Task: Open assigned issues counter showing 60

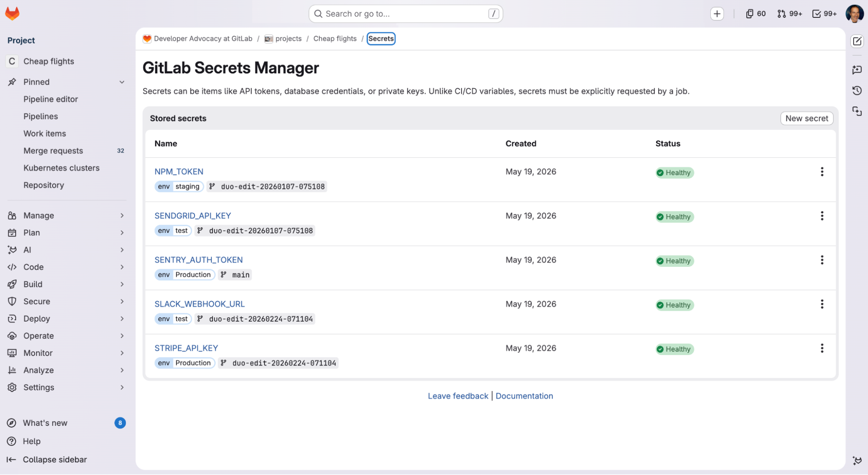Action: pyautogui.click(x=756, y=14)
